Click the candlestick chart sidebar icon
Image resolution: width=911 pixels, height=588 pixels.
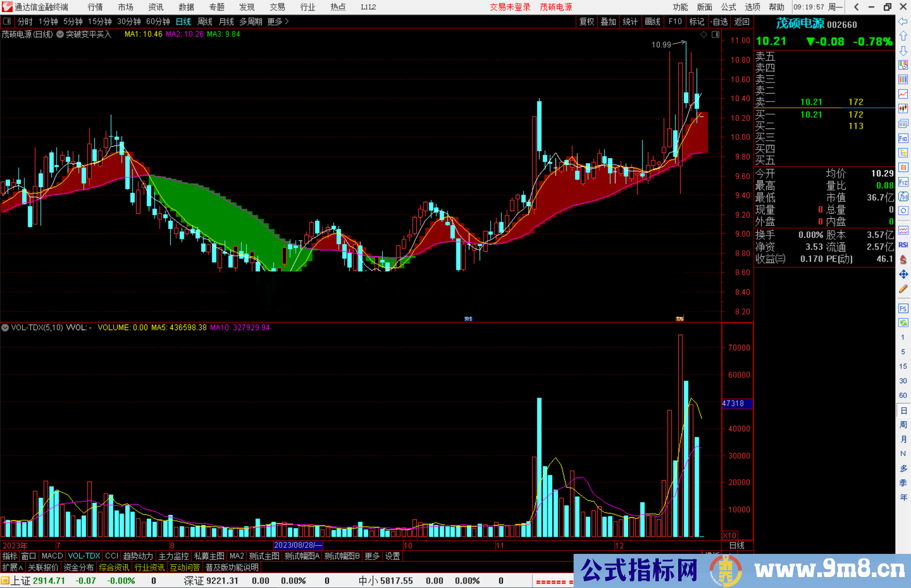pos(903,109)
